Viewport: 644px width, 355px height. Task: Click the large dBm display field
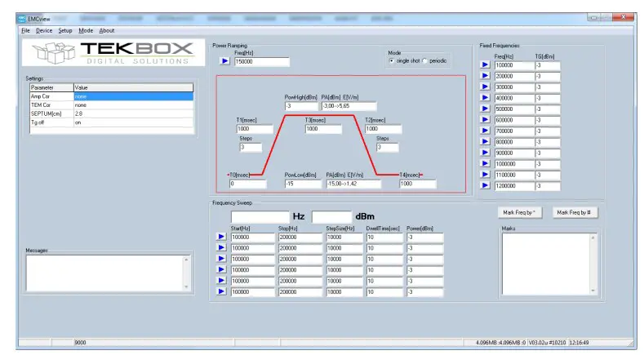(x=331, y=216)
